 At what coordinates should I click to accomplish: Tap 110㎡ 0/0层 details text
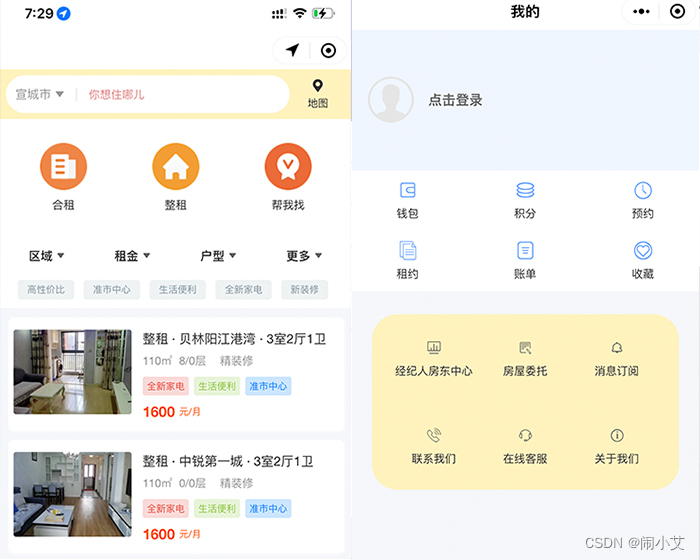tap(175, 483)
